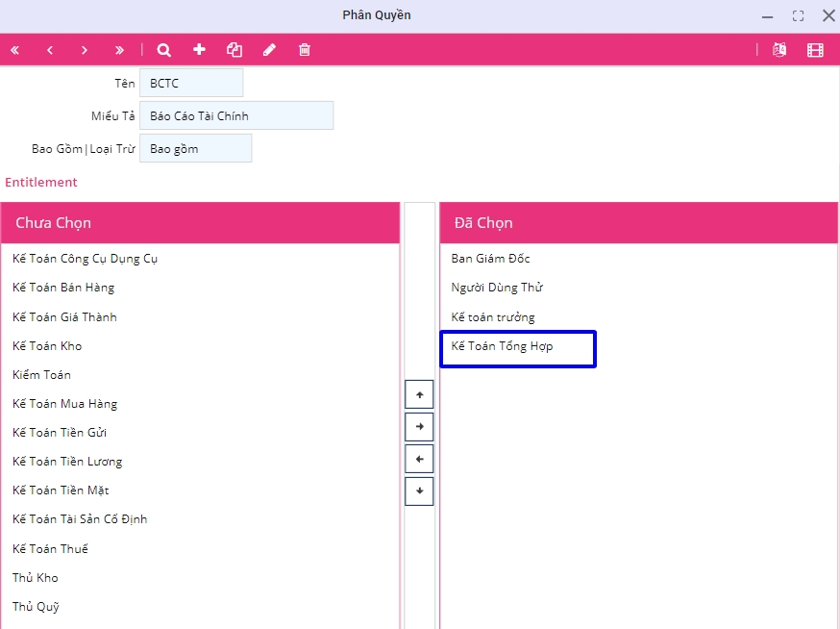
Task: Select Ban Giám Đốc in Đã Chọn list
Action: point(490,259)
